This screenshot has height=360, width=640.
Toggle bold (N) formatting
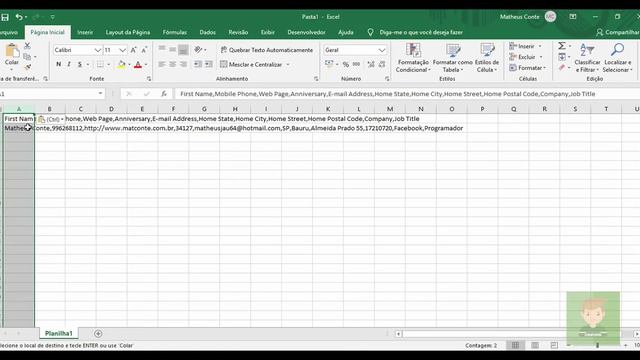click(x=58, y=64)
